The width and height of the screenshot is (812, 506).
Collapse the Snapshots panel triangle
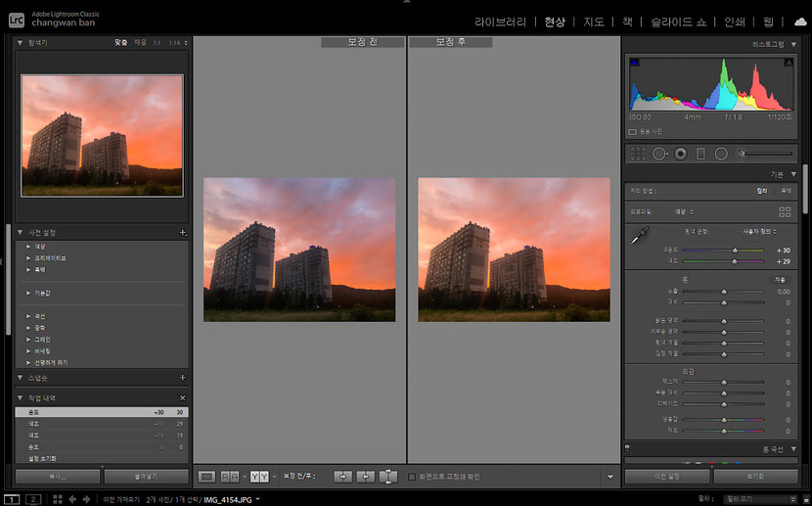click(x=20, y=378)
